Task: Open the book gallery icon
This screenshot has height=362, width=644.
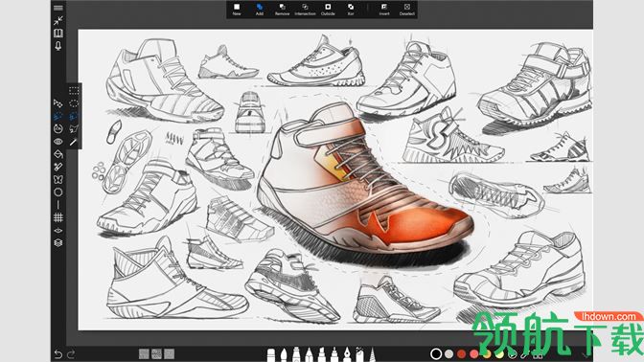Action: (58, 33)
